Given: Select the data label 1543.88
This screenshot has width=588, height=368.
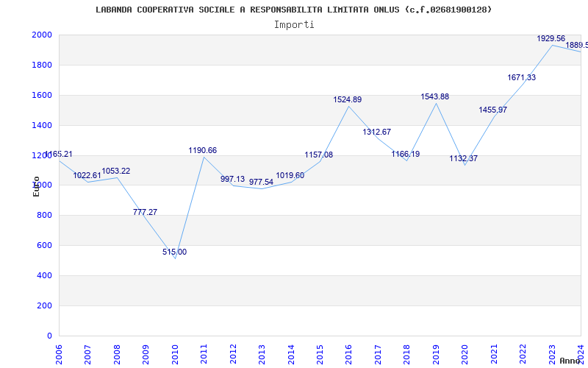Looking at the screenshot, I should (x=434, y=96).
